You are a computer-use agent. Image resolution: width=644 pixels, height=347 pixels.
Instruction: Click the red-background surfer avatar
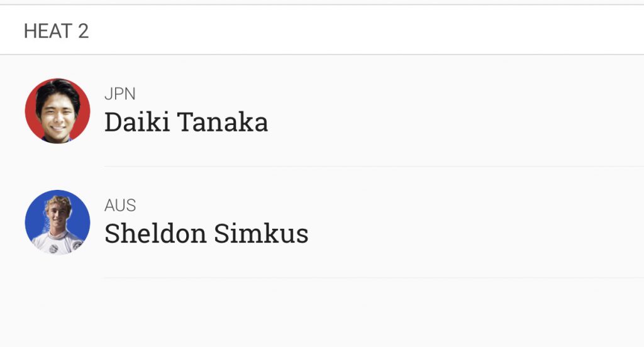coord(57,111)
